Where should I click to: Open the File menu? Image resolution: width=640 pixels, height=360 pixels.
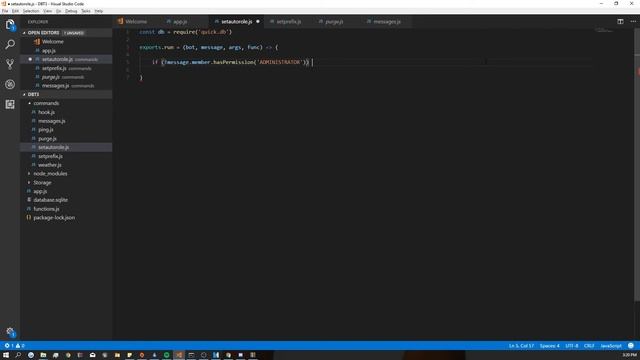[x=5, y=11]
